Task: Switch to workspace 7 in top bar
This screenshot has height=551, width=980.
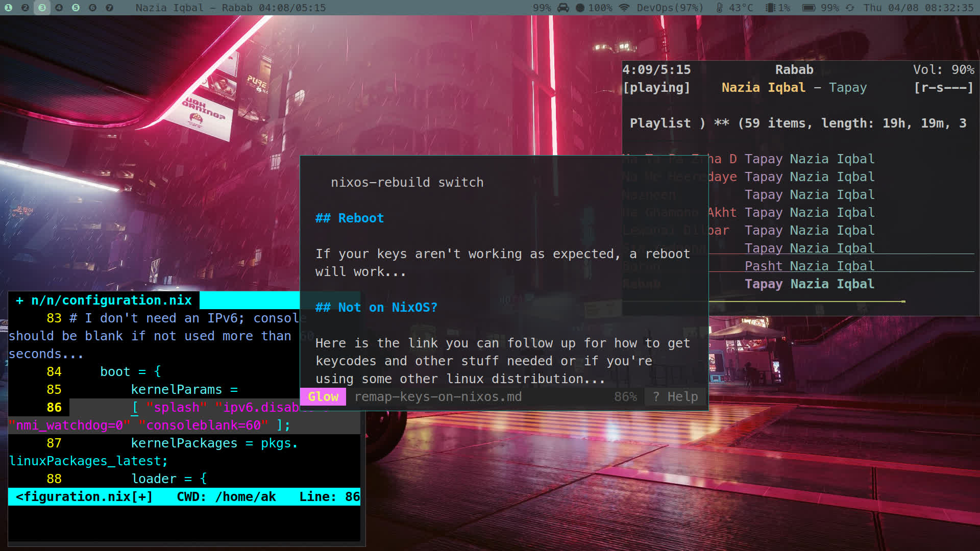Action: (x=109, y=8)
